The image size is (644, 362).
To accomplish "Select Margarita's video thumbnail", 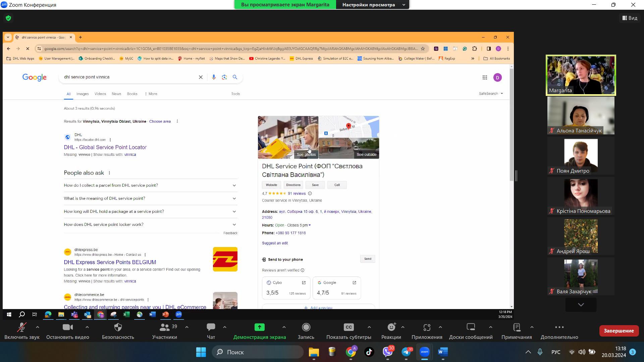I will [581, 75].
